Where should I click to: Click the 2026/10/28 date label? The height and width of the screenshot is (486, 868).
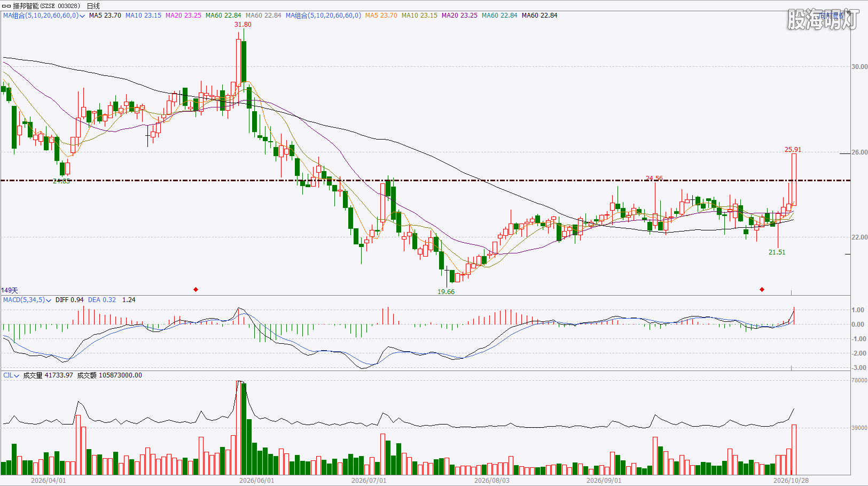(x=791, y=481)
